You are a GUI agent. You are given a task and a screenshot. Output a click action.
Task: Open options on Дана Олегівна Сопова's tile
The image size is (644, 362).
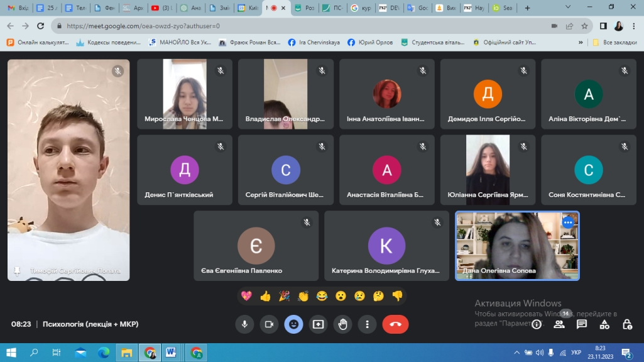pos(567,222)
